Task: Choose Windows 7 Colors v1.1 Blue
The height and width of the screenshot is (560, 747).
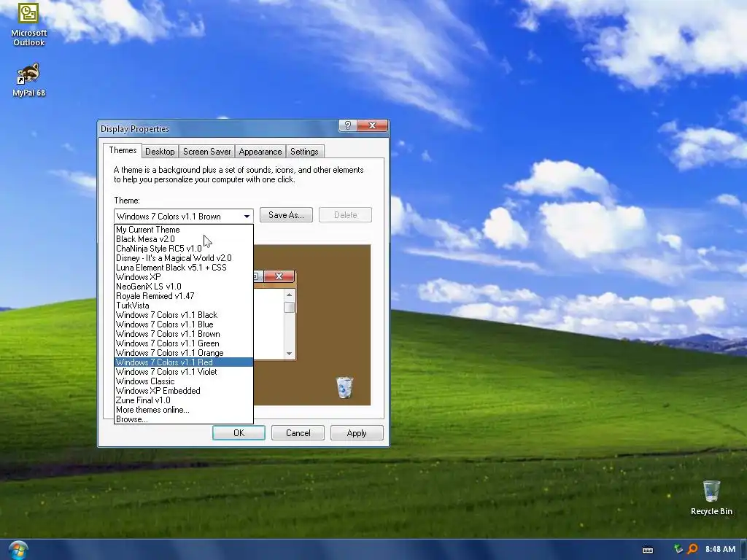Action: tap(183, 324)
